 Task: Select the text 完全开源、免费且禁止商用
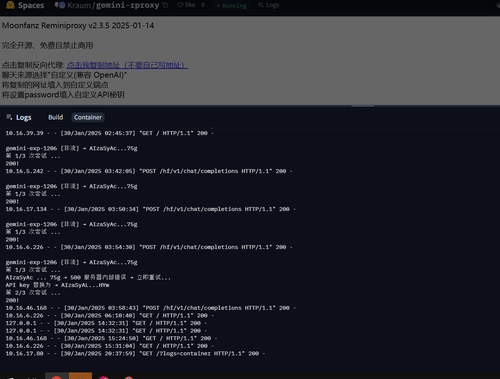tap(48, 45)
